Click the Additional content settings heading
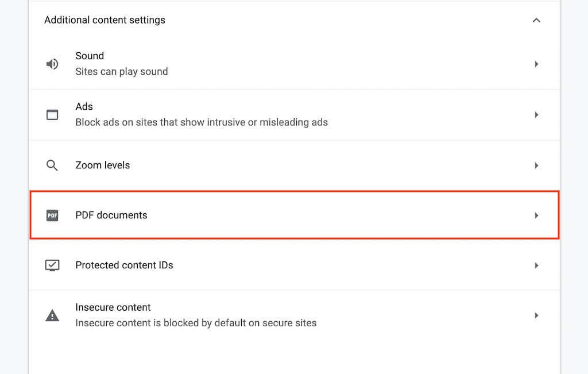Image resolution: width=588 pixels, height=374 pixels. (x=105, y=20)
